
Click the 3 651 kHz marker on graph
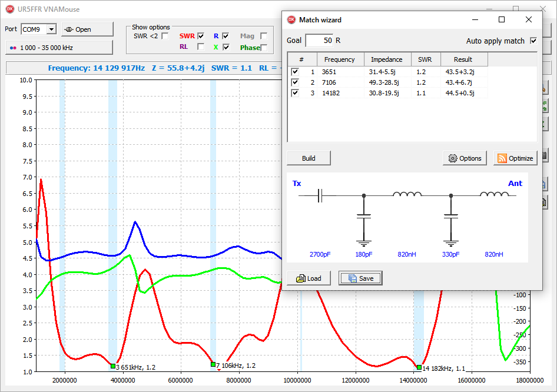coord(113,366)
